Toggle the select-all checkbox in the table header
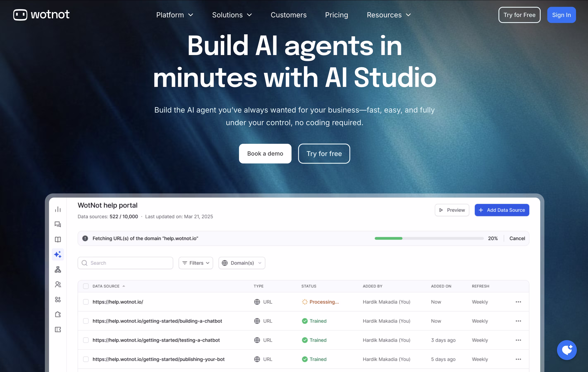588x372 pixels. pos(86,286)
